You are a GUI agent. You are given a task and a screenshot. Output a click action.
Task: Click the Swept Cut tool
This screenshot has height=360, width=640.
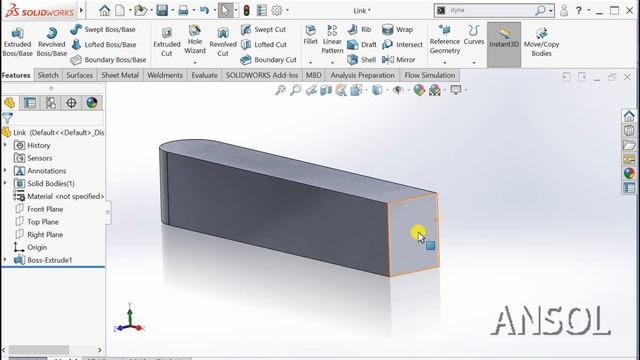[x=263, y=29]
